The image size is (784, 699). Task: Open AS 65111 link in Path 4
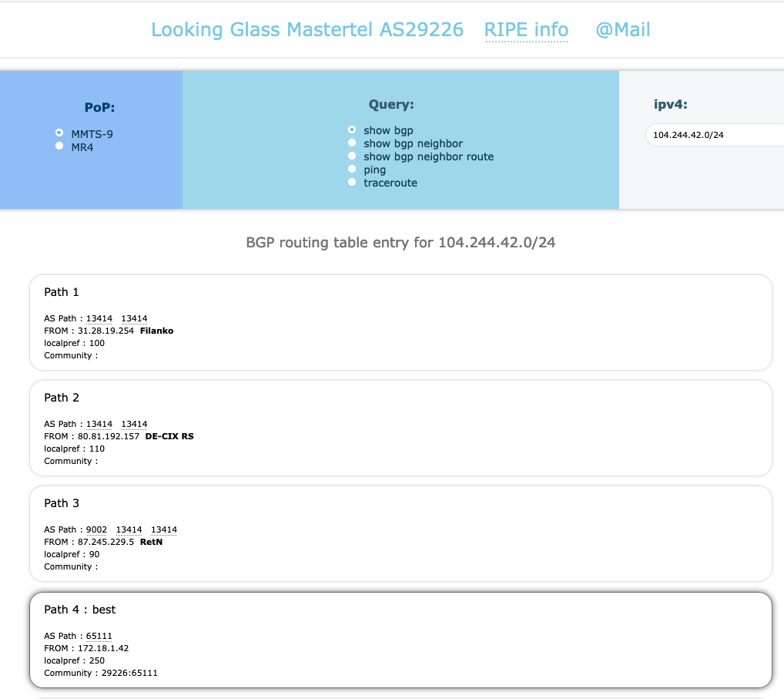pos(99,636)
